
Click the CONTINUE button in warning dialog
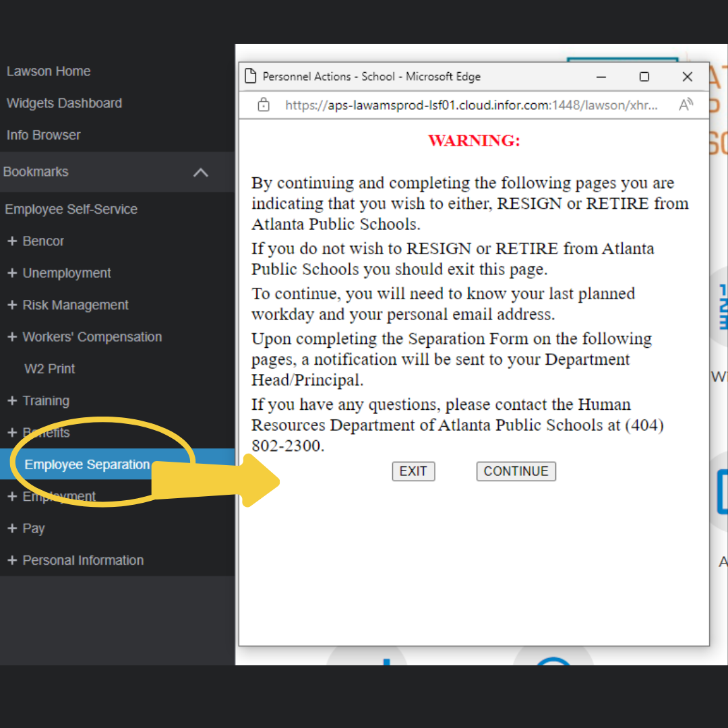click(516, 471)
